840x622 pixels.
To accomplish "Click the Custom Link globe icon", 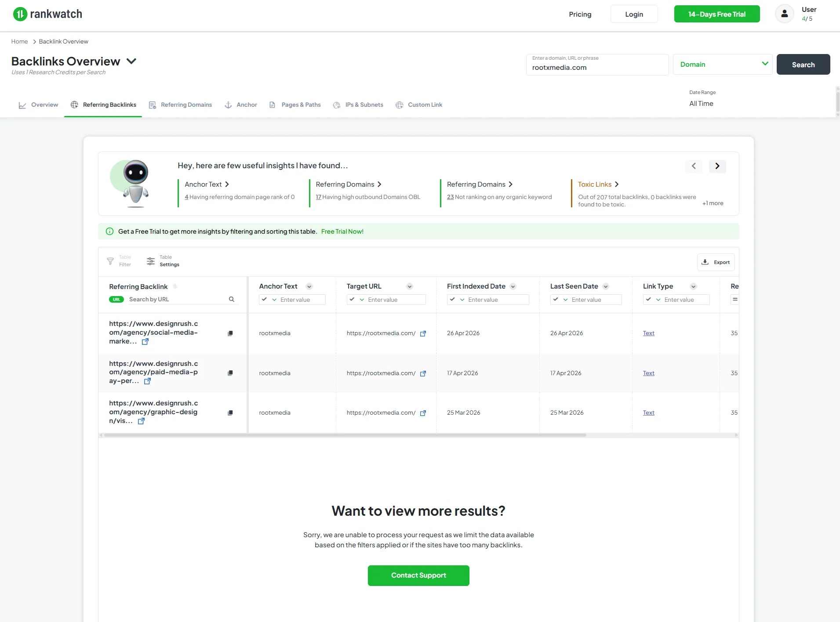I will point(400,105).
